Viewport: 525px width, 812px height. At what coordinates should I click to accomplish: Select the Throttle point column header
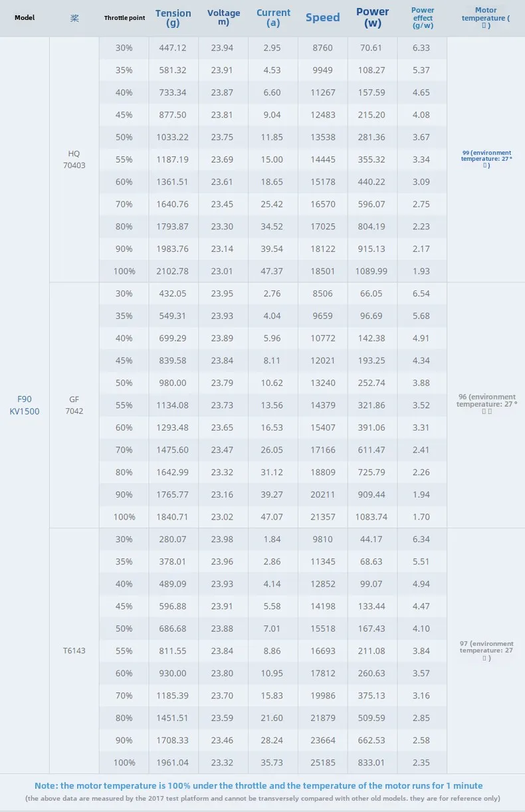point(124,18)
